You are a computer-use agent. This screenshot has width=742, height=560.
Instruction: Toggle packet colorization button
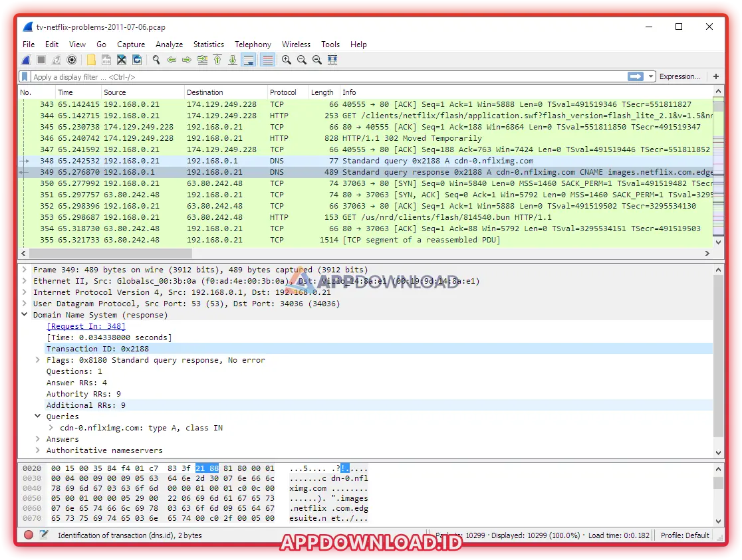(x=267, y=60)
